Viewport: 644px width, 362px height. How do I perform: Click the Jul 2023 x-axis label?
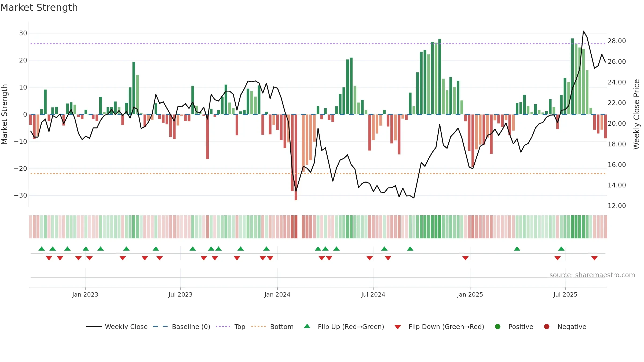coord(180,294)
